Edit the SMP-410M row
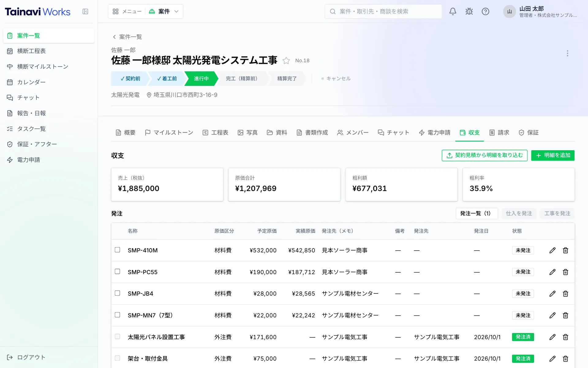 [x=552, y=251]
